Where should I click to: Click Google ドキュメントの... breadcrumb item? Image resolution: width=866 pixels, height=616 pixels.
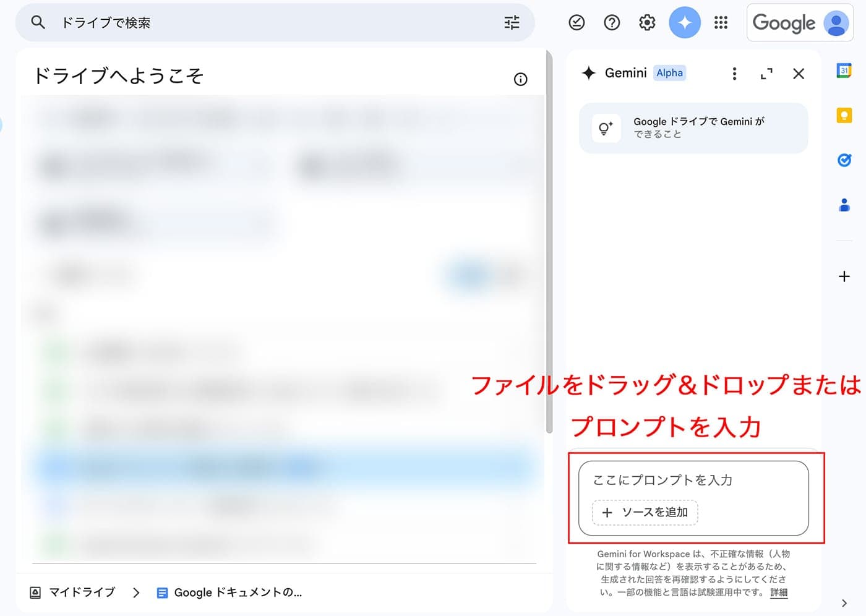(229, 592)
